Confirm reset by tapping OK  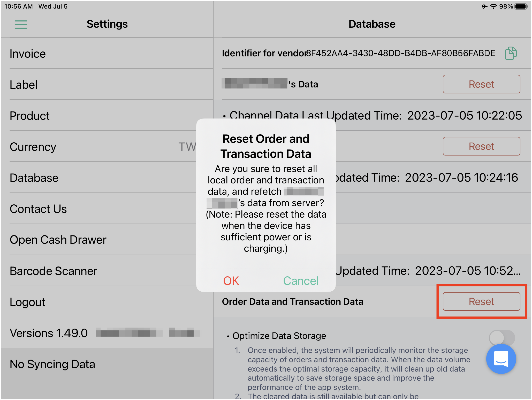point(231,281)
